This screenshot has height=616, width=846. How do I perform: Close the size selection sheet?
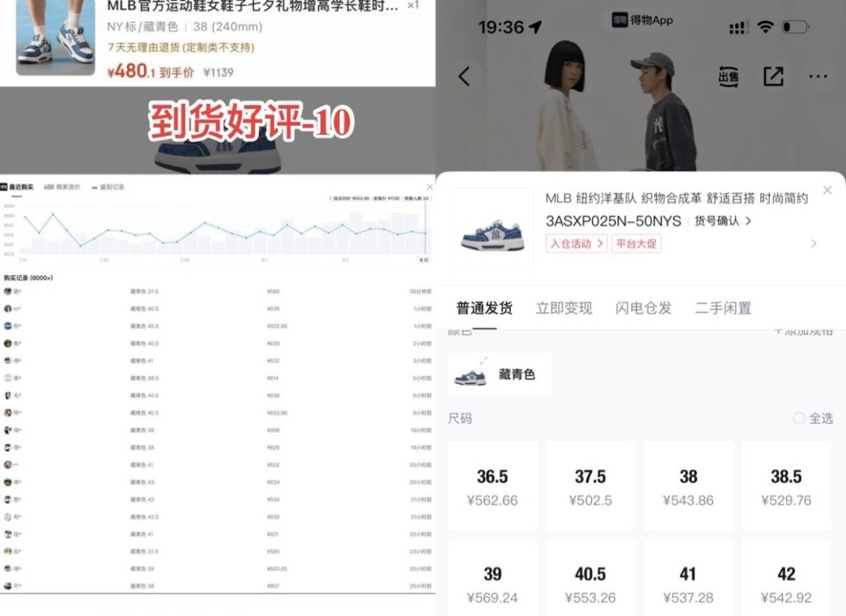(827, 190)
